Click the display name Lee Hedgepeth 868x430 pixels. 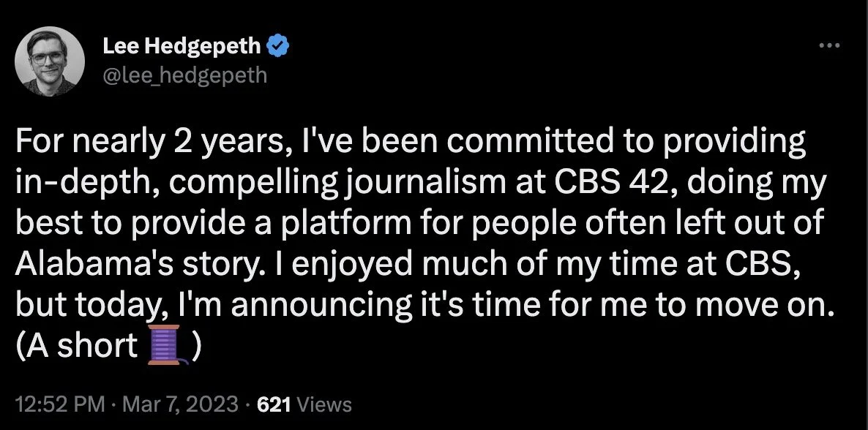[182, 47]
